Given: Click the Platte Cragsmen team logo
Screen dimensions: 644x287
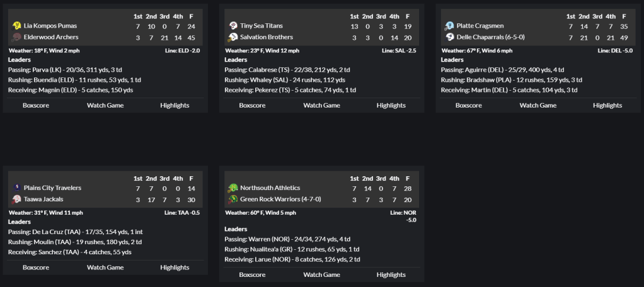Looking at the screenshot, I should click(x=449, y=26).
